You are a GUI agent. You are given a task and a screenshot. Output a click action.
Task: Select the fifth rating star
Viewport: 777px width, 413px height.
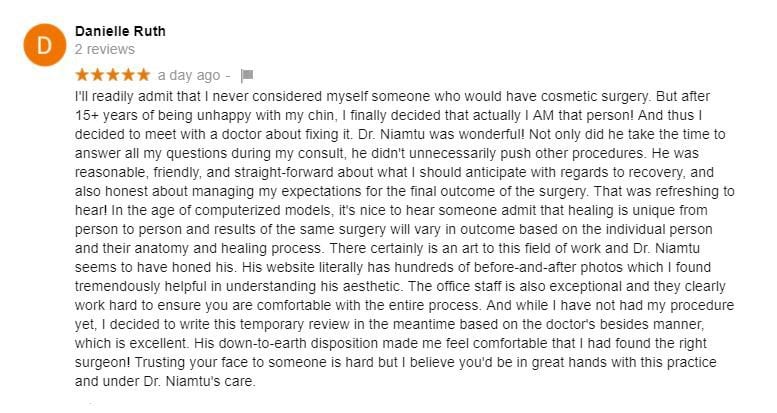[143, 75]
